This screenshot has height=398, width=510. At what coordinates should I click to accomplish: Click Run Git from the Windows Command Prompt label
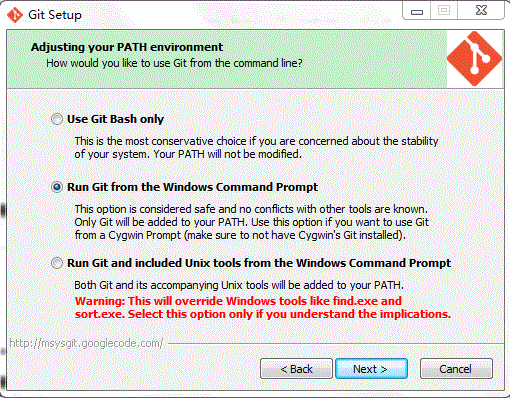click(192, 187)
